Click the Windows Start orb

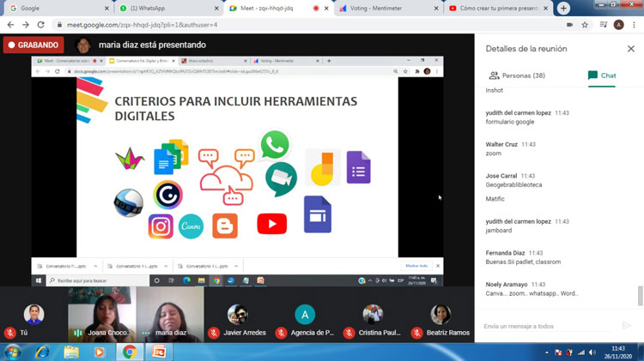pos(13,352)
